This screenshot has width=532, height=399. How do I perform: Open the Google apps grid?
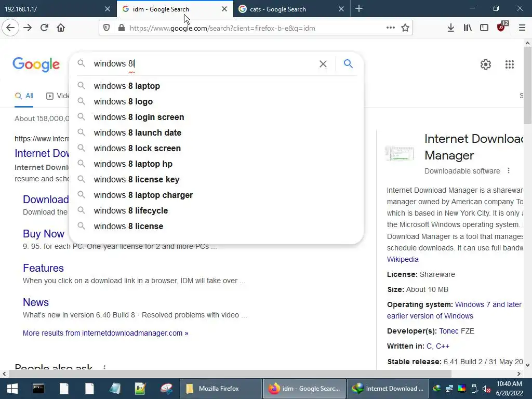(509, 64)
